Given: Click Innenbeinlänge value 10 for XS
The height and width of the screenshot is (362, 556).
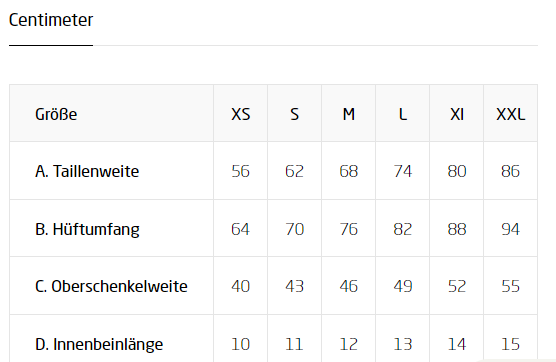Looking at the screenshot, I should tap(240, 344).
